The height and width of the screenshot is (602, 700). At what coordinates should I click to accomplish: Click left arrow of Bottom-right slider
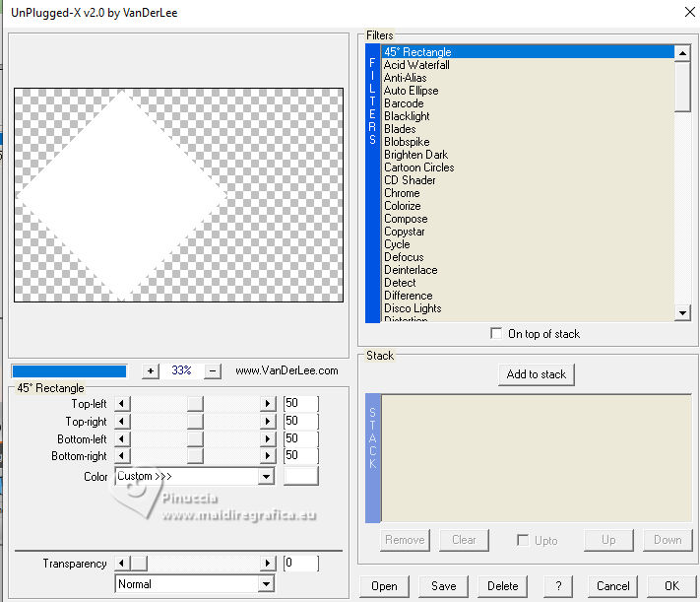tap(122, 456)
